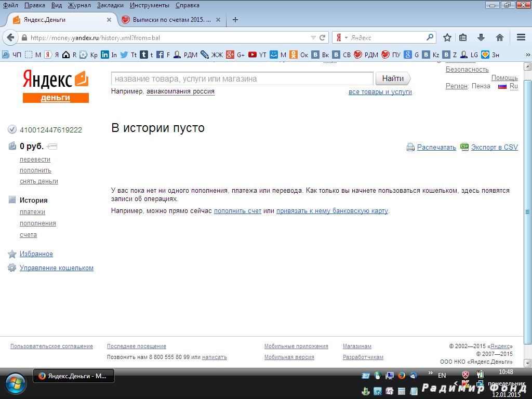Click the Экспорт в CSV link

pos(495,147)
